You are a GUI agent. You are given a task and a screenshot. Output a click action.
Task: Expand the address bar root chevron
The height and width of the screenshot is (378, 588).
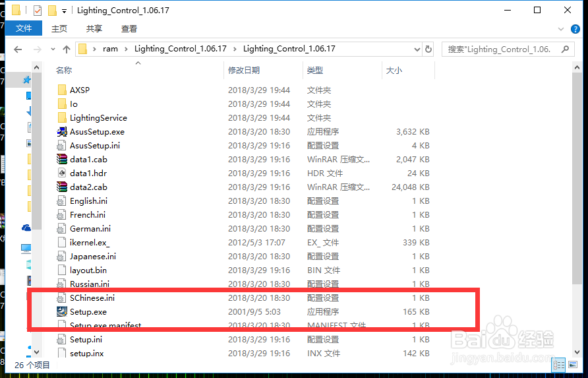(x=94, y=49)
